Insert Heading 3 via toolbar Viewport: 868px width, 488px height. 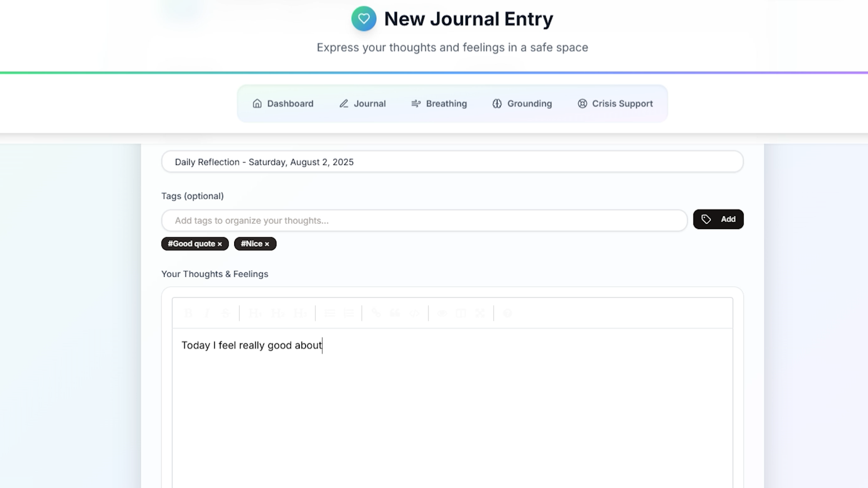(x=300, y=313)
